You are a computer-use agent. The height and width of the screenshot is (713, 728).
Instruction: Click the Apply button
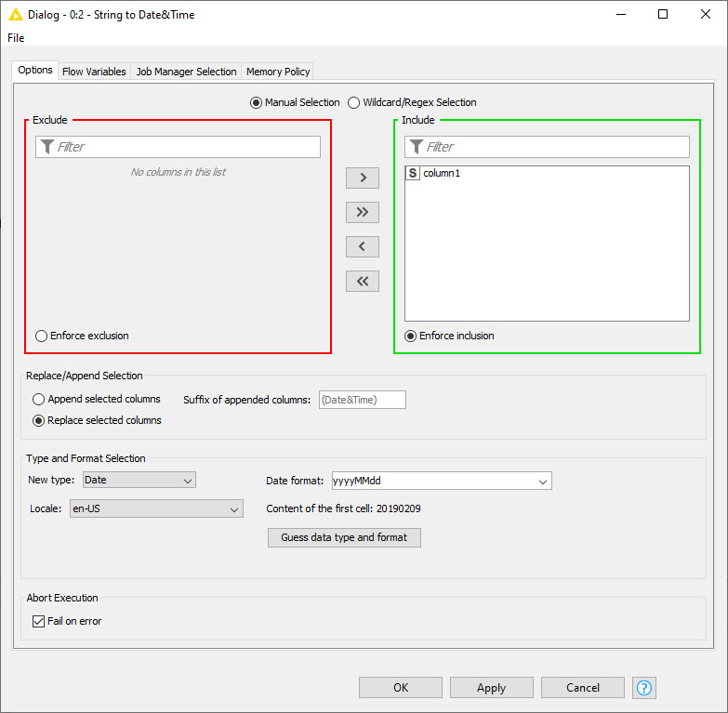pyautogui.click(x=491, y=688)
